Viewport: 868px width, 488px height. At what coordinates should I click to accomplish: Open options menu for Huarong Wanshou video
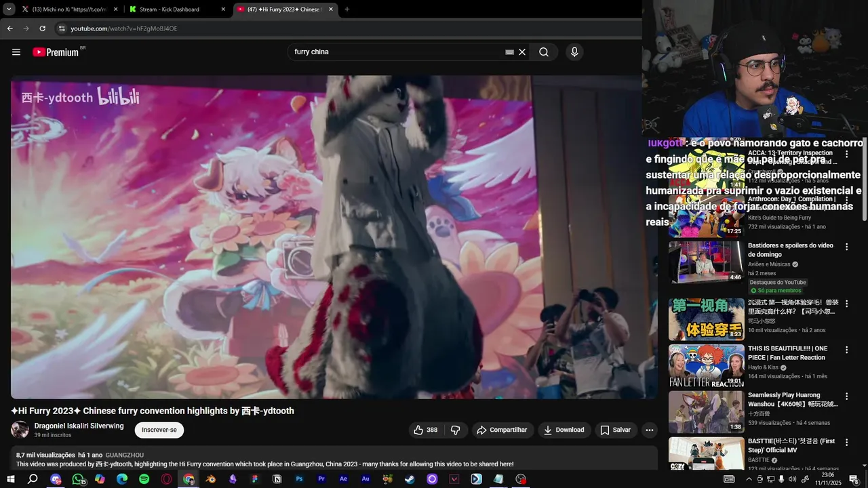click(846, 396)
